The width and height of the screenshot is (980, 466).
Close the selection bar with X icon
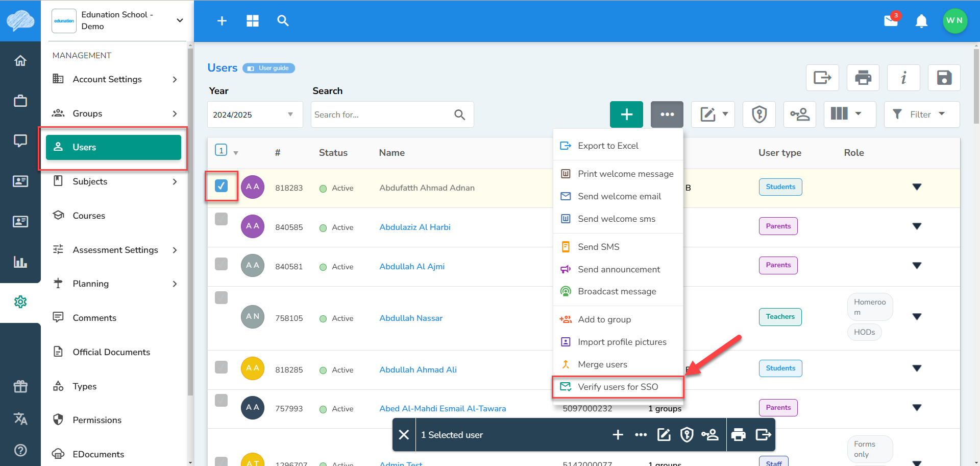pos(404,435)
